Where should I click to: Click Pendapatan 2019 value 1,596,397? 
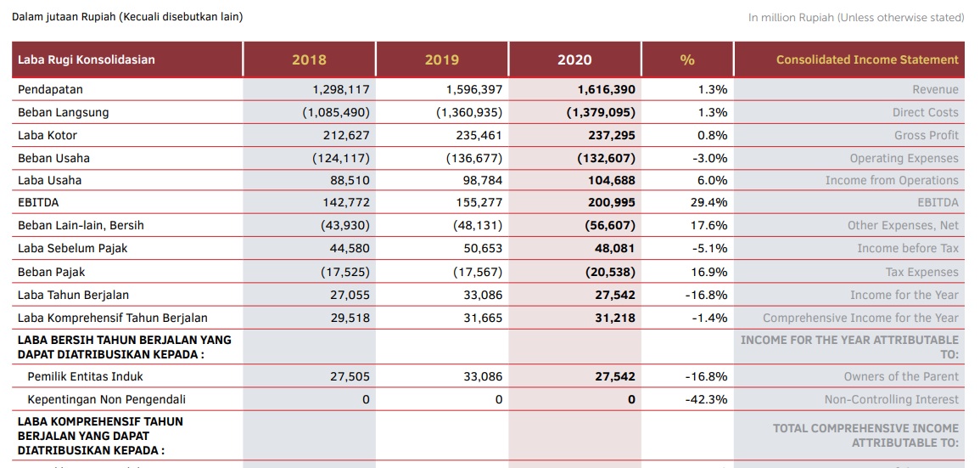[x=474, y=89]
